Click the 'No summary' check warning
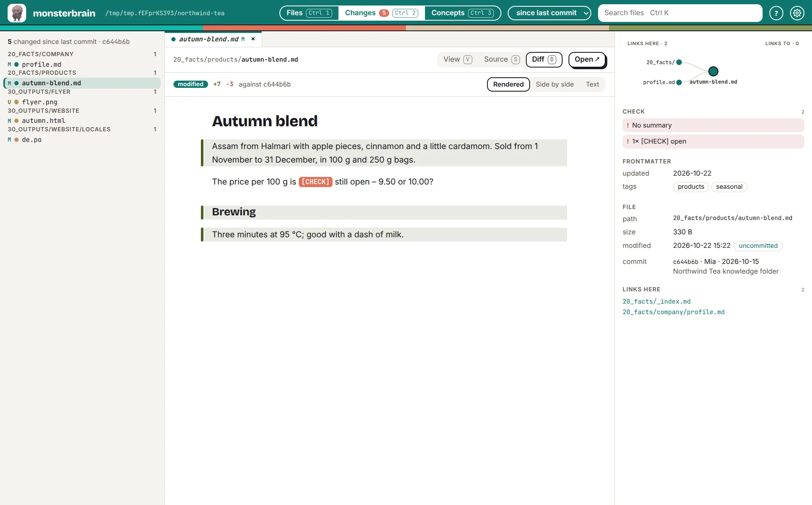The image size is (812, 505). 713,125
